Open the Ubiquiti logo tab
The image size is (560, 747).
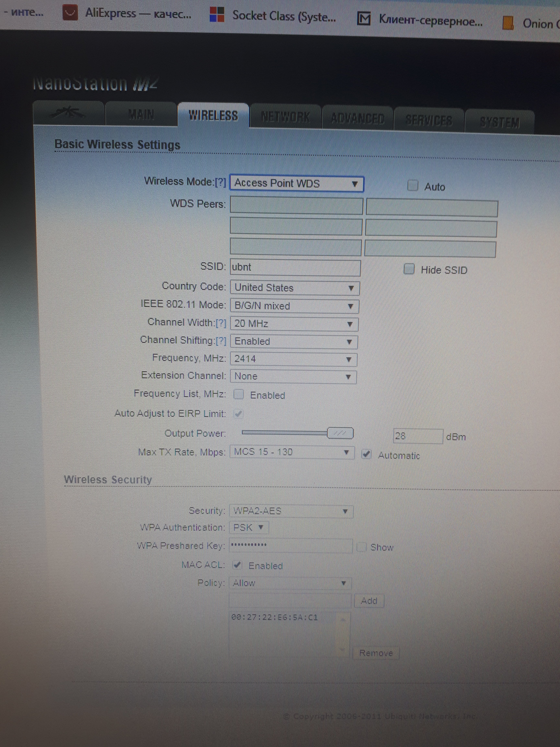[69, 113]
